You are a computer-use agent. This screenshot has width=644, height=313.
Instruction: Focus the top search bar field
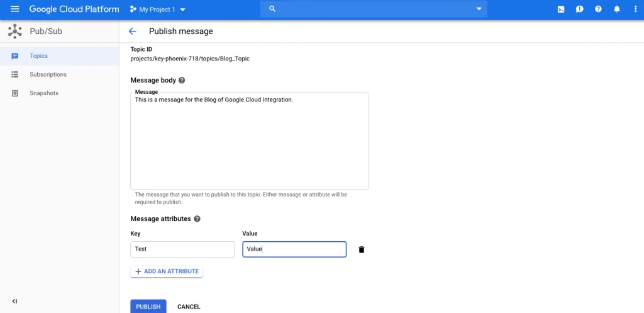[x=374, y=9]
